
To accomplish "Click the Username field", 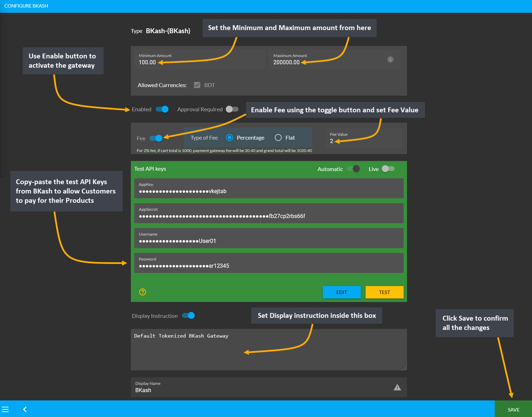I will (269, 238).
